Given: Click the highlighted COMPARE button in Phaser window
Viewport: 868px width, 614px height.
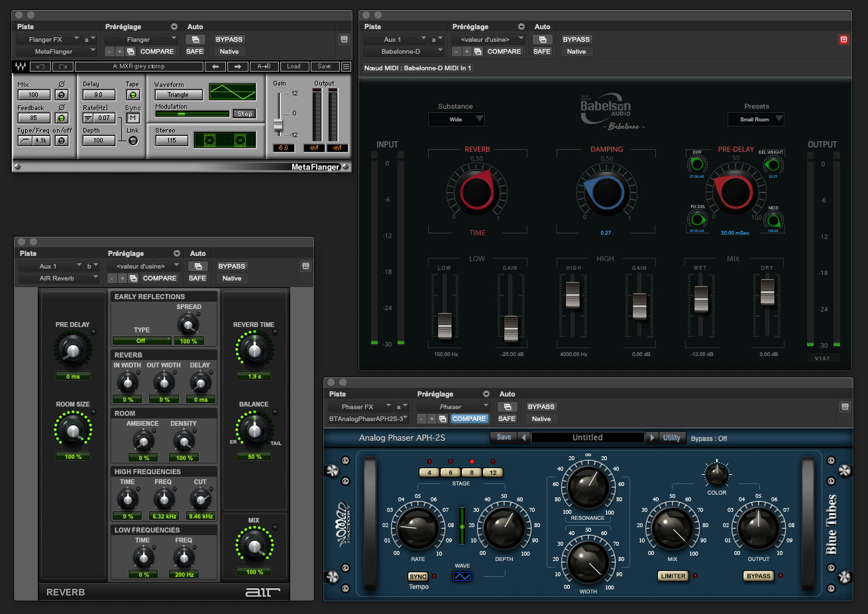Looking at the screenshot, I should [x=469, y=419].
